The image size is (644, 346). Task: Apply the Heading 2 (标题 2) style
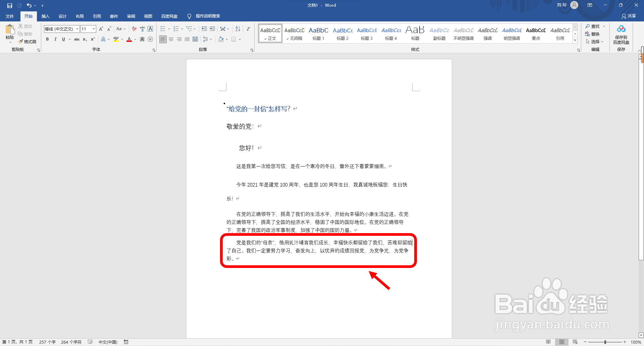[342, 33]
